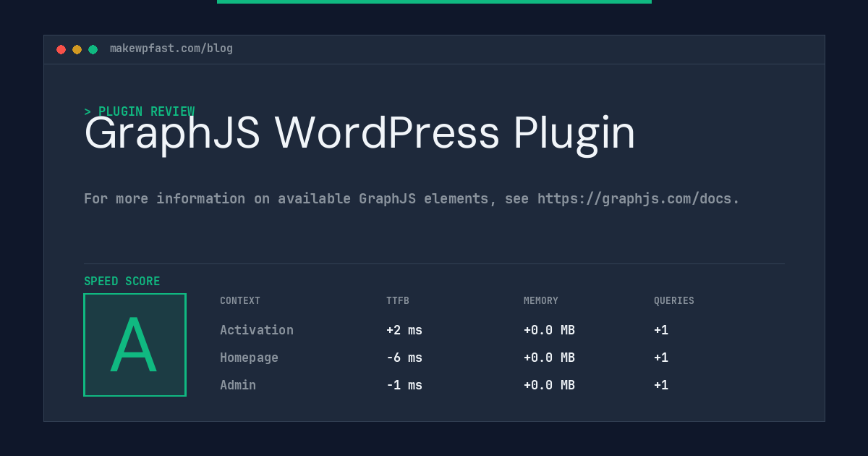Click the CONTEXT column header
This screenshot has width=868, height=456.
tap(240, 301)
